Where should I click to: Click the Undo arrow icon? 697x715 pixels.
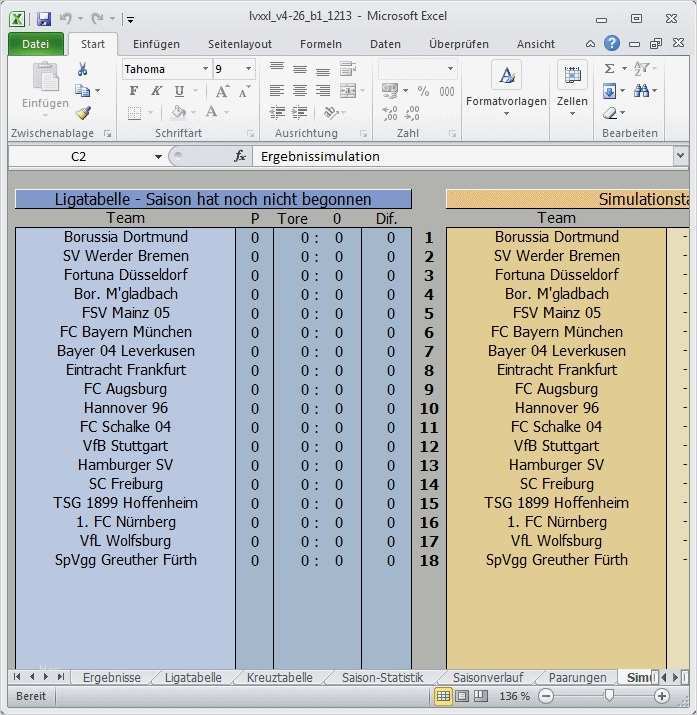[x=66, y=19]
